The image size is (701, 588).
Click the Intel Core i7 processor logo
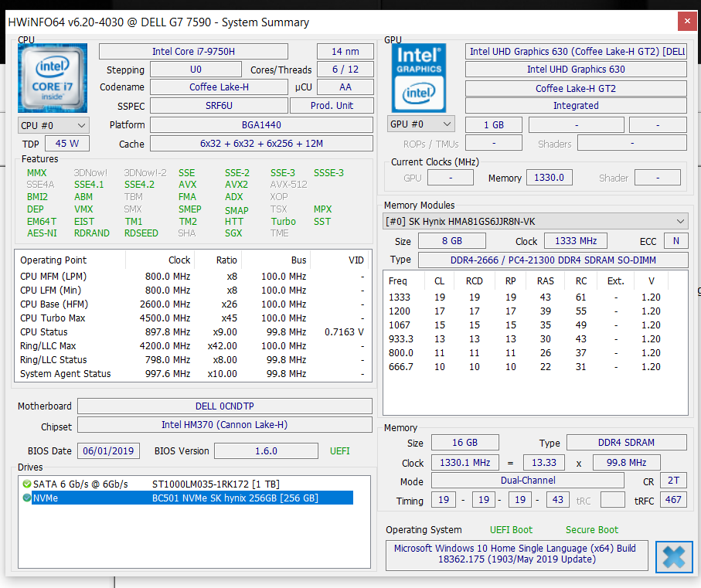[53, 79]
